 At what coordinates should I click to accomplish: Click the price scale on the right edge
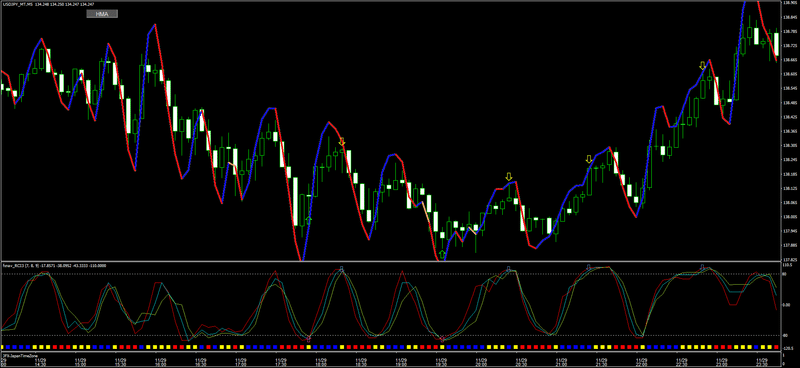coord(790,131)
